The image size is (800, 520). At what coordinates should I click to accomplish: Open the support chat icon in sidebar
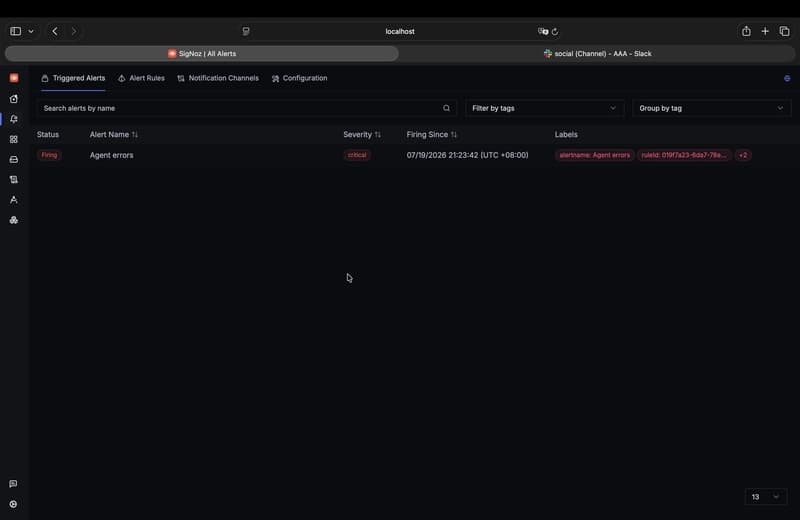tap(13, 484)
